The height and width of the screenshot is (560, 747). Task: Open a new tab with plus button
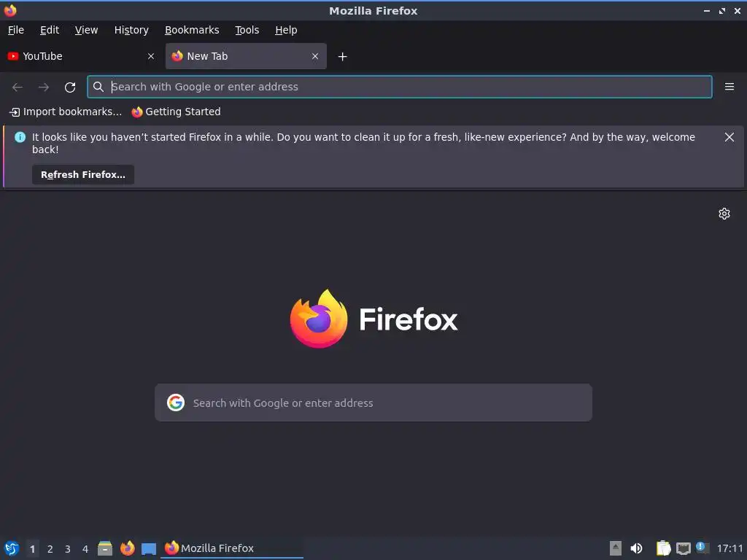(x=343, y=57)
